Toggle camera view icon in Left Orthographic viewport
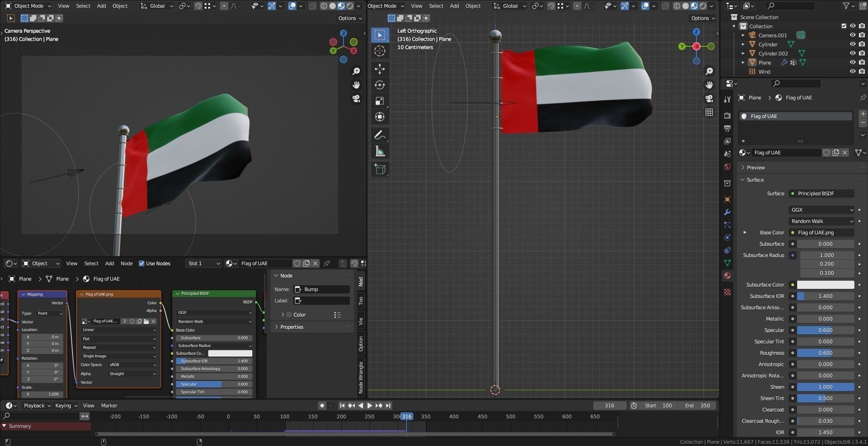The height and width of the screenshot is (446, 868). pyautogui.click(x=709, y=99)
